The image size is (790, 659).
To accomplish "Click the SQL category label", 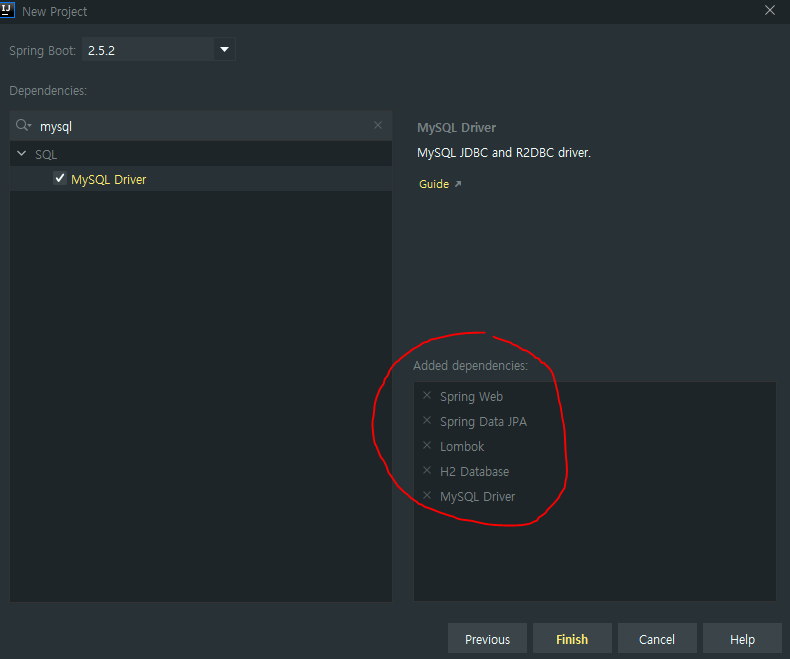I will (x=46, y=155).
